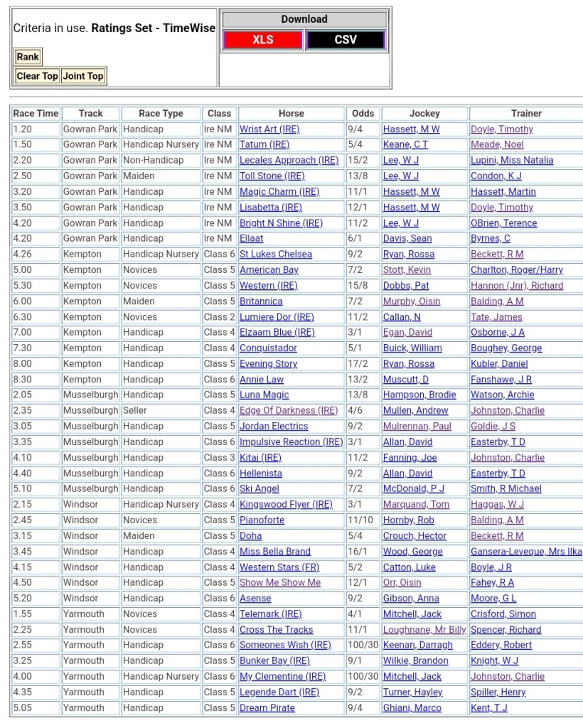This screenshot has height=728, width=583.
Task: Click the Horse column header
Action: click(x=291, y=113)
